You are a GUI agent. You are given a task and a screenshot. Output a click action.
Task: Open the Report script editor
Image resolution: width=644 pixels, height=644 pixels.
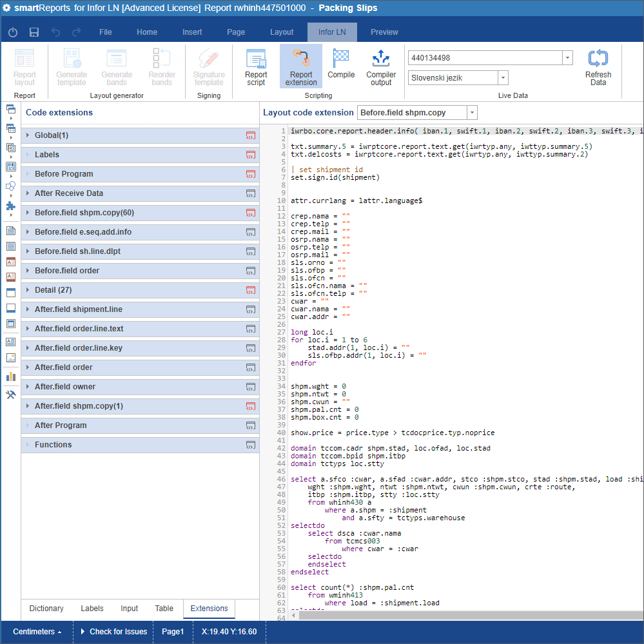click(256, 67)
